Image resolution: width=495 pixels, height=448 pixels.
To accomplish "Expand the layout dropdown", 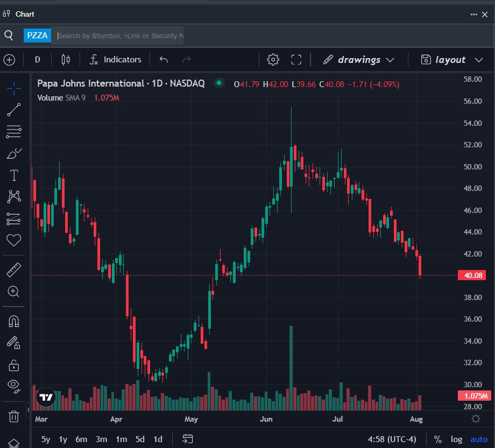I will click(479, 60).
